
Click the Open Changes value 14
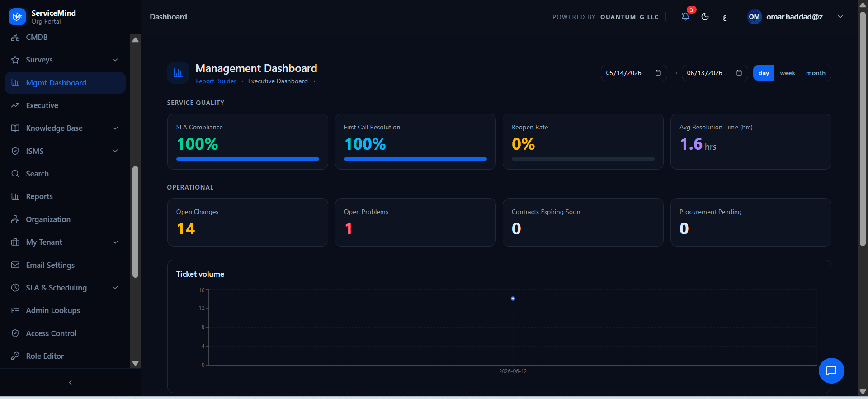pos(186,228)
